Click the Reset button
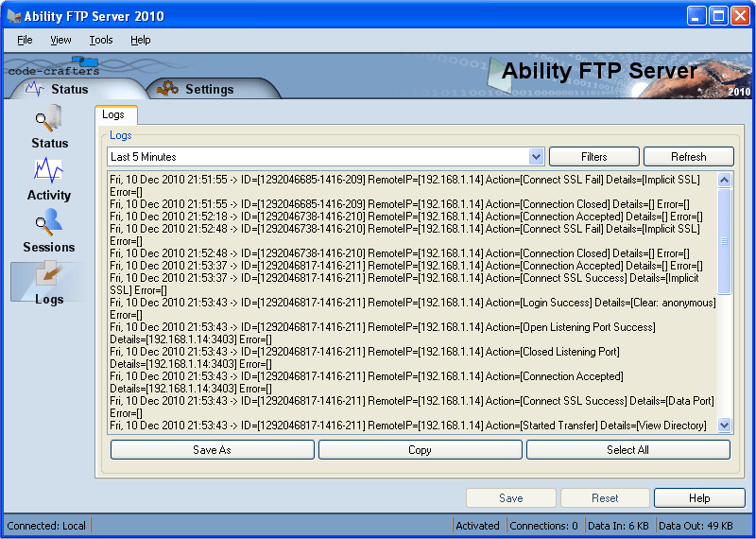This screenshot has width=756, height=539. (x=605, y=498)
